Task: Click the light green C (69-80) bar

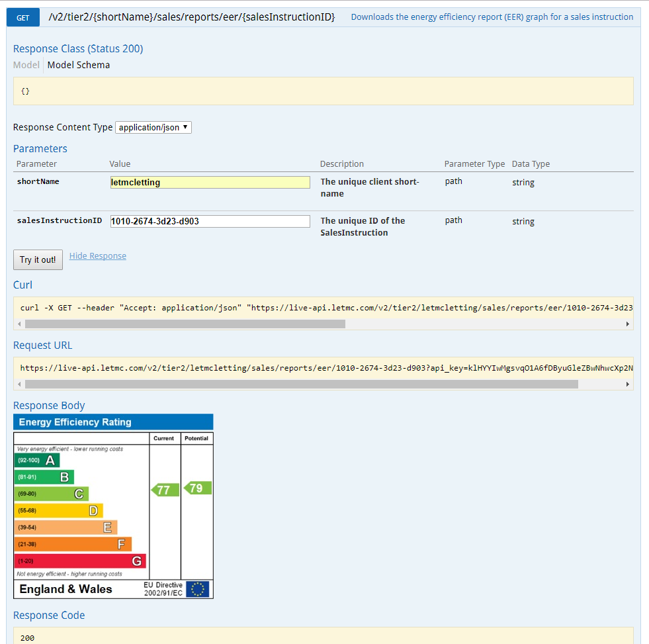Action: (x=52, y=494)
